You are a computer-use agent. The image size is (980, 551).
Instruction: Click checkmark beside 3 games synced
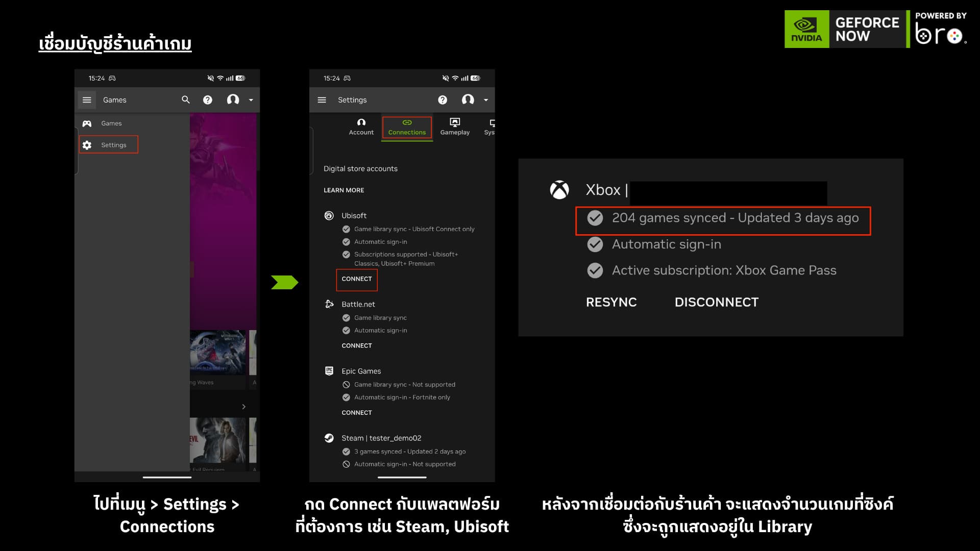pos(346,452)
